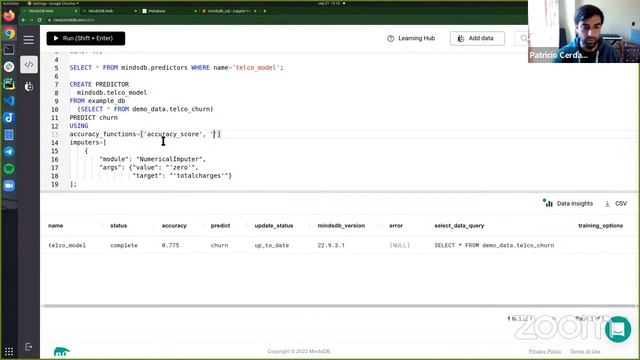Viewport: 640px width, 360px height.
Task: Select the 'telco_model' name cell
Action: 67,245
